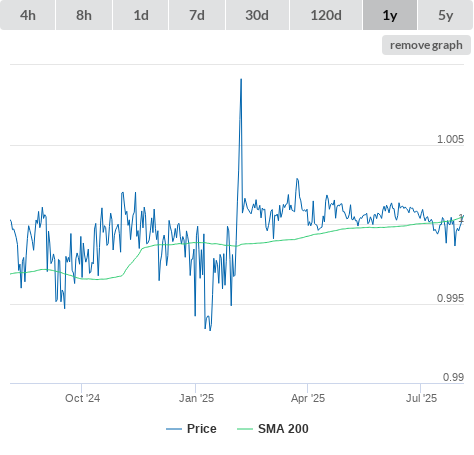Click the lowest price trough in January

pyautogui.click(x=210, y=330)
